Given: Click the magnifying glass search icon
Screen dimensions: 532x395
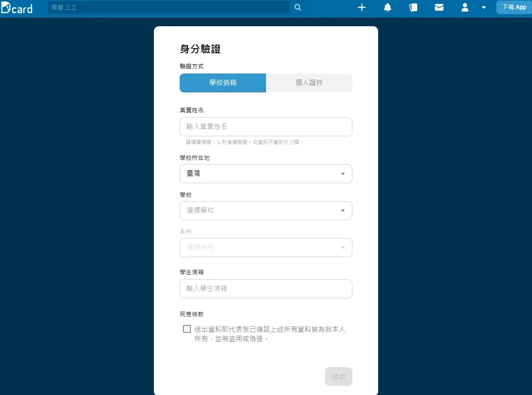Looking at the screenshot, I should tap(298, 7).
